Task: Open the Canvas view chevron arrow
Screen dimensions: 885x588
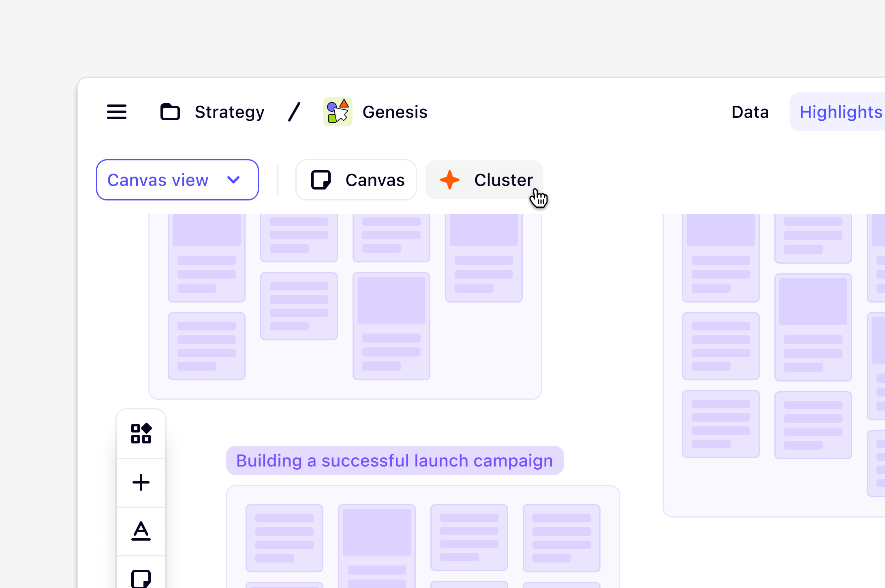Action: 234,180
